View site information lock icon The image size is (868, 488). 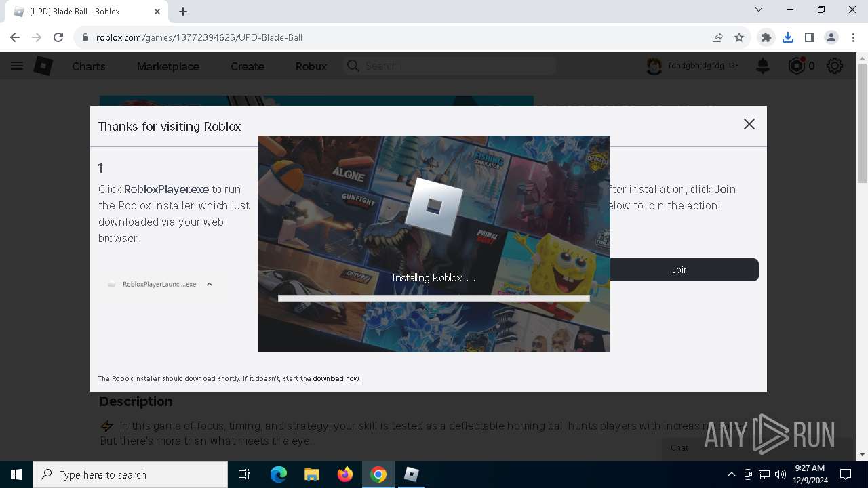point(85,37)
